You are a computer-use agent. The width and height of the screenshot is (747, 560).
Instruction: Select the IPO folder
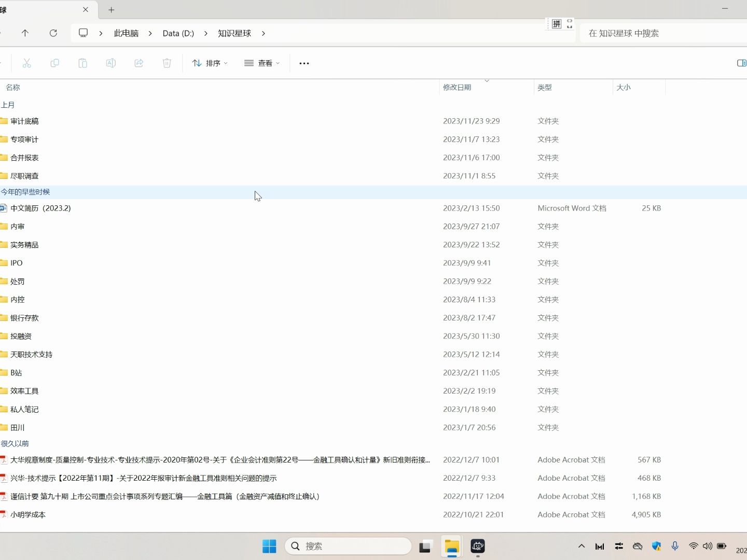[17, 263]
